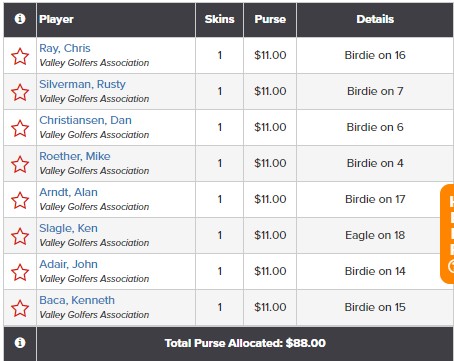The image size is (454, 361).
Task: Click the star next to Christiansen, Dan
Action: coord(20,128)
